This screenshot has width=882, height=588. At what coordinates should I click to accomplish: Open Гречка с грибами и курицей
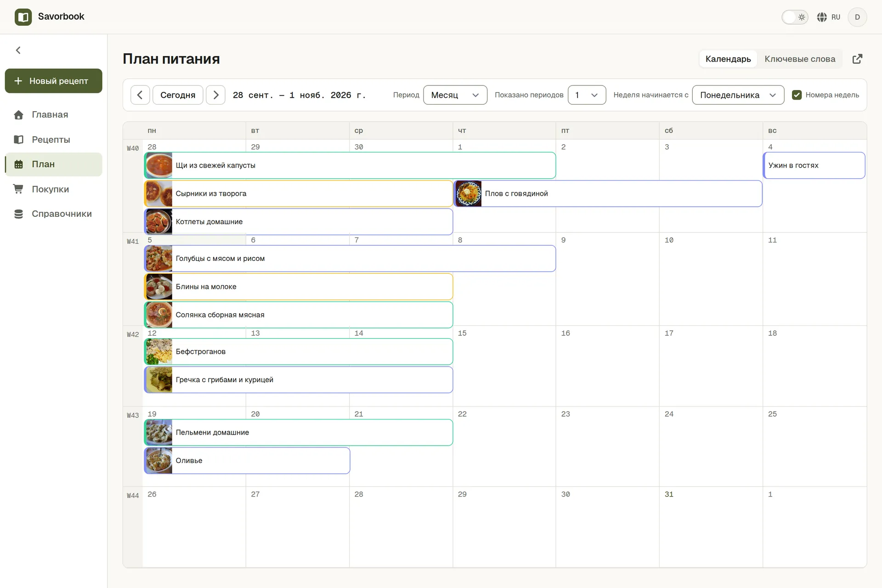click(299, 380)
